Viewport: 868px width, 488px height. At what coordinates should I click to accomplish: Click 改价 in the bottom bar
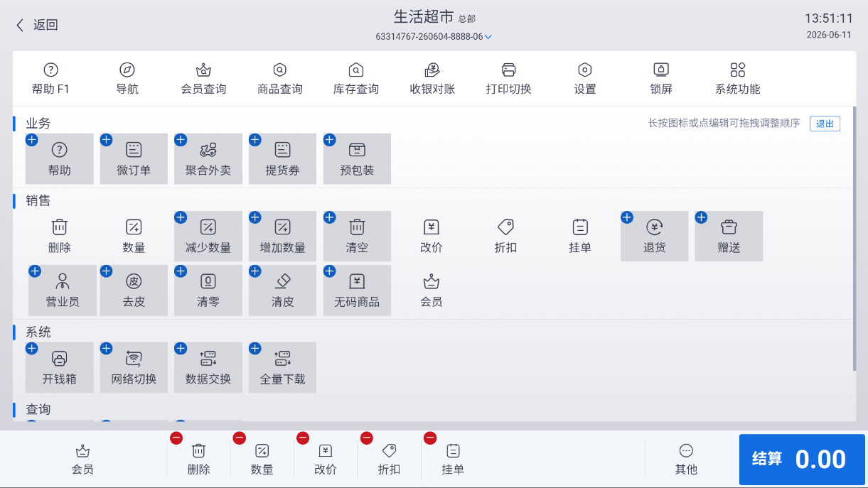click(x=326, y=460)
